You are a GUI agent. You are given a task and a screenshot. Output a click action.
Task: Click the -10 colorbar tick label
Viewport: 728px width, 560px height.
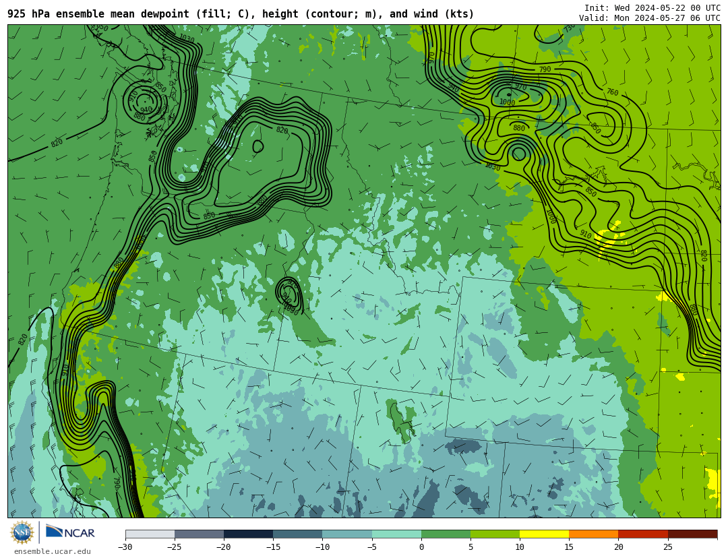coord(322,547)
